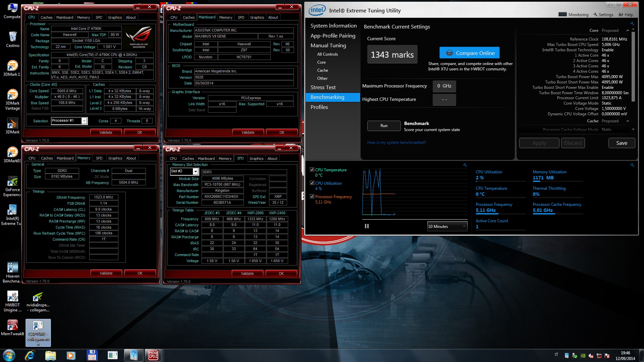Select App-Profile Pairing in XTU sidebar
Viewport: 644px width, 362px height.
[x=333, y=36]
